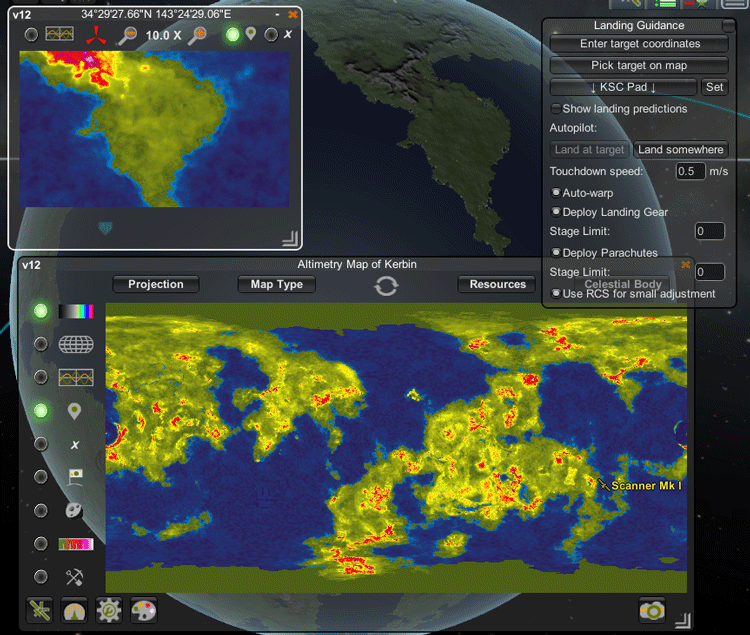Click the corner button on Landing Guidance title

point(728,25)
